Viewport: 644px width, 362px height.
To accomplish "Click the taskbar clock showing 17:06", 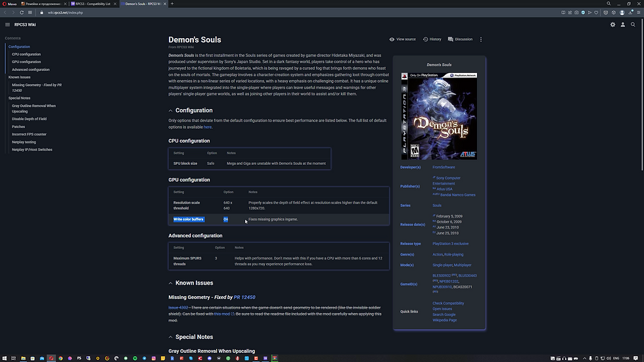I will pos(626,358).
